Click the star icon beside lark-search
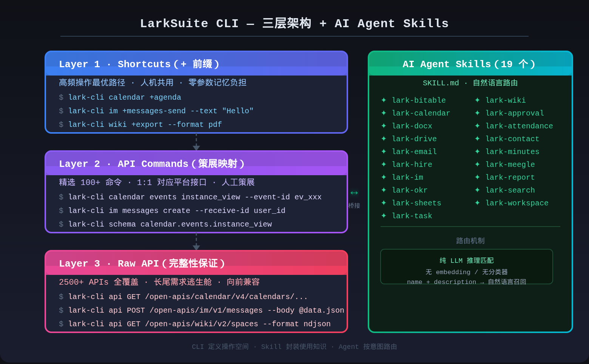 477,190
